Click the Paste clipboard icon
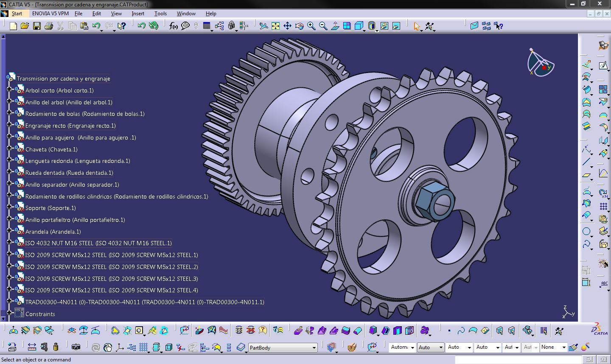Viewport: 611px width, 364px height. pos(84,26)
